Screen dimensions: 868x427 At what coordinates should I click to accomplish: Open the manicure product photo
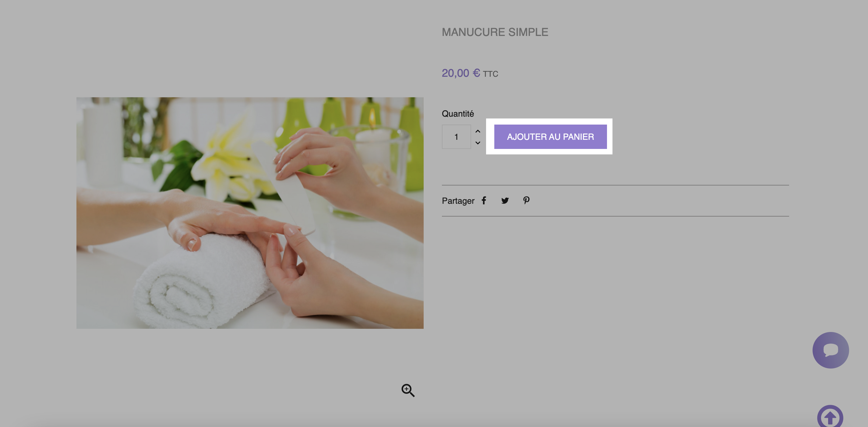pos(250,213)
